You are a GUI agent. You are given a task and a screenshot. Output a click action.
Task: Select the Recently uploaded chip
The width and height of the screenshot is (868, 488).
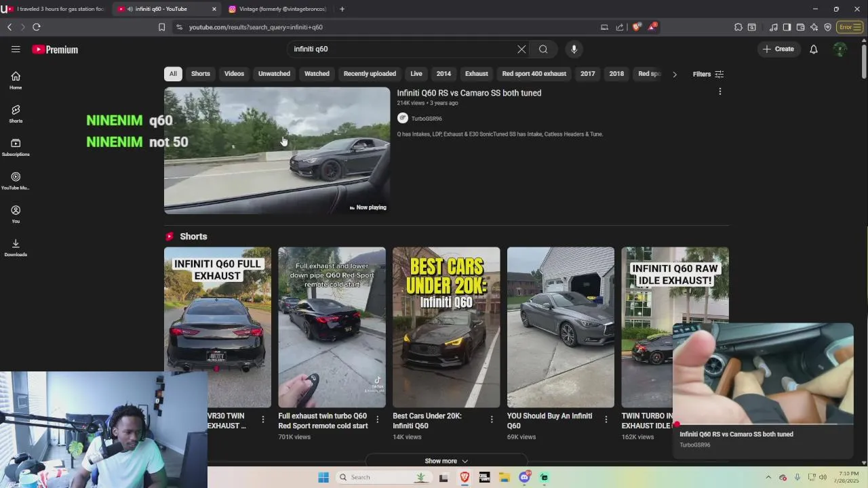370,74
